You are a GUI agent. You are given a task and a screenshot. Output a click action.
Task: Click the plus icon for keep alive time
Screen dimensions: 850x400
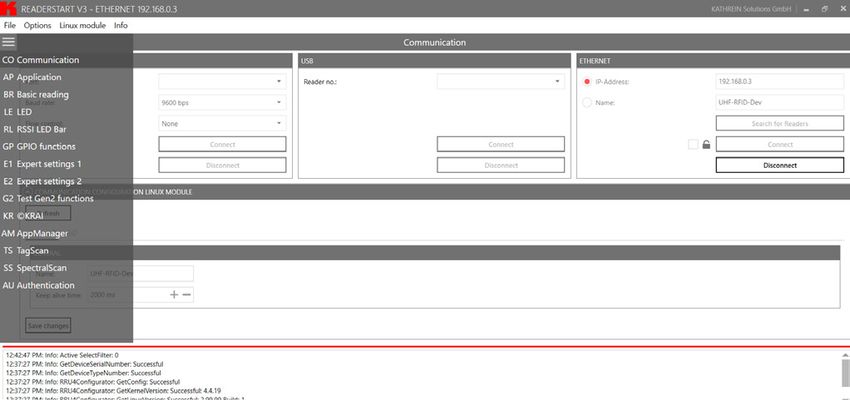coord(174,294)
